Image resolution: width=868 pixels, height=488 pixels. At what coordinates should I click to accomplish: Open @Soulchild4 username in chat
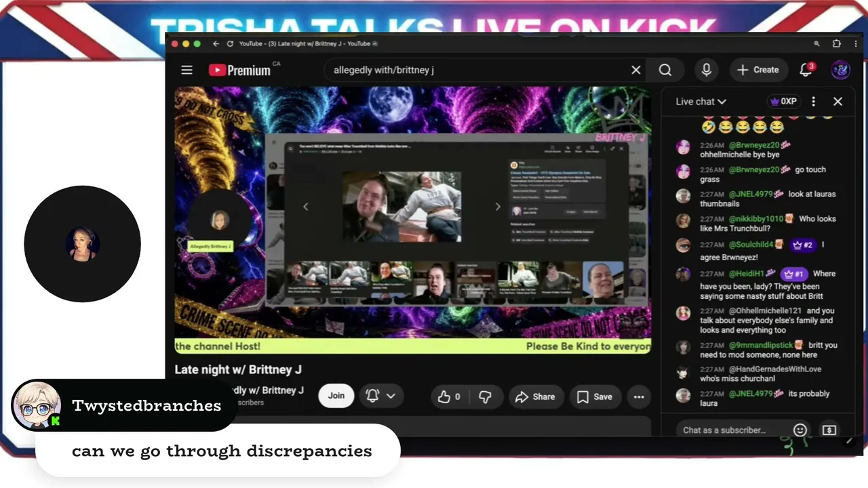coord(751,245)
